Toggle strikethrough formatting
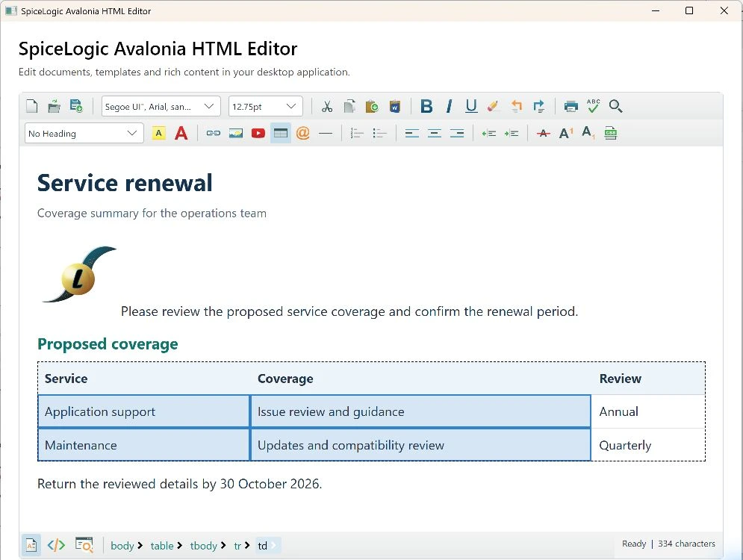 (544, 134)
